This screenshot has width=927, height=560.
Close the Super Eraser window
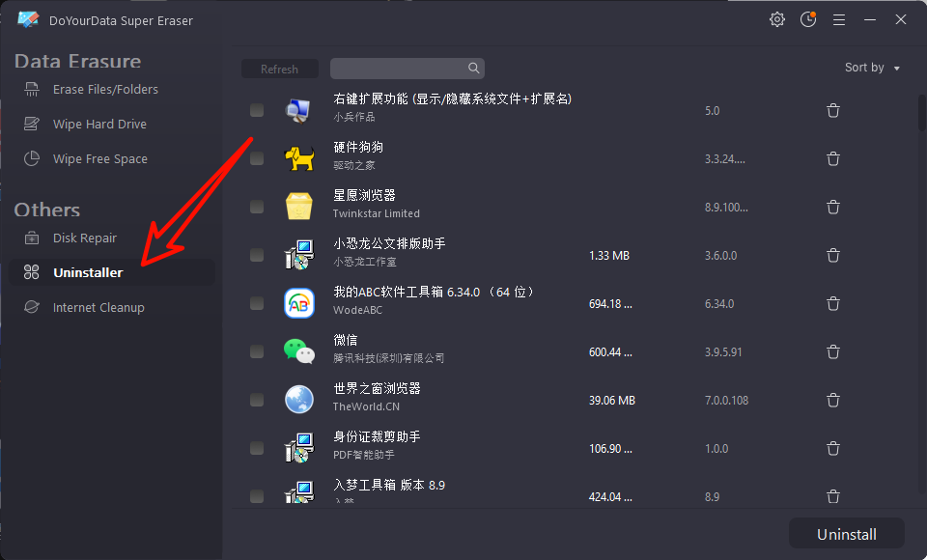pos(900,19)
